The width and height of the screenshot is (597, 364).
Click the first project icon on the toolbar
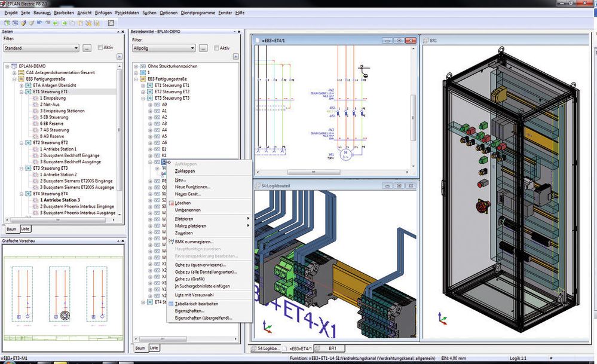(7, 23)
